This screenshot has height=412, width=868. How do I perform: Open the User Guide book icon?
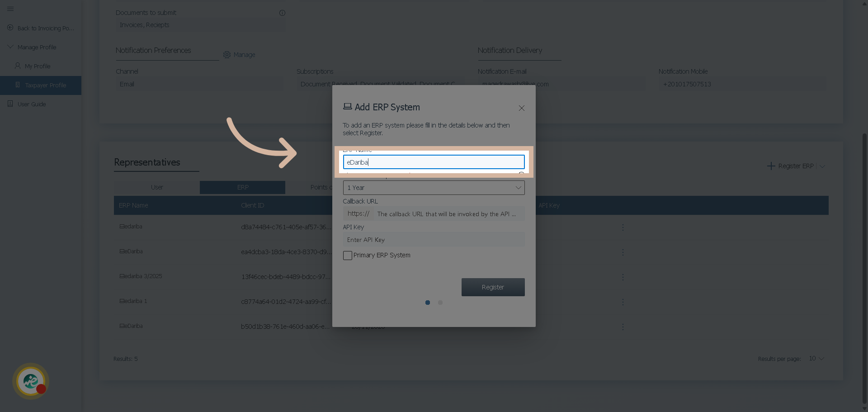click(x=10, y=104)
